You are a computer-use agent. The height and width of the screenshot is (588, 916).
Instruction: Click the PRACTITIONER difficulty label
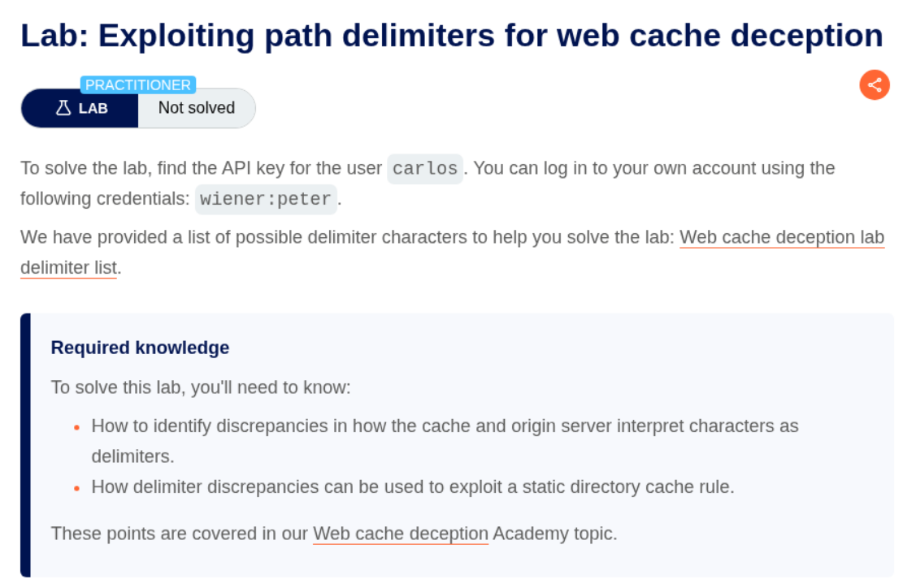point(138,85)
